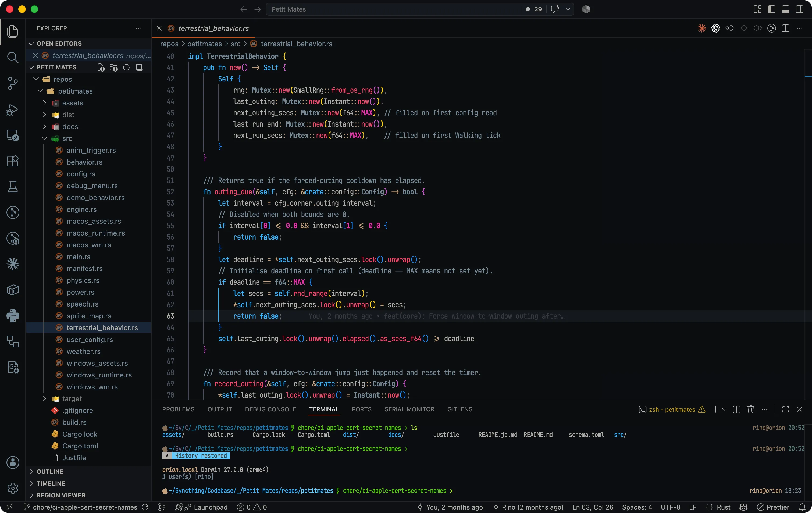Switch to the DEBUG CONSOLE tab
The height and width of the screenshot is (513, 812).
pyautogui.click(x=270, y=409)
